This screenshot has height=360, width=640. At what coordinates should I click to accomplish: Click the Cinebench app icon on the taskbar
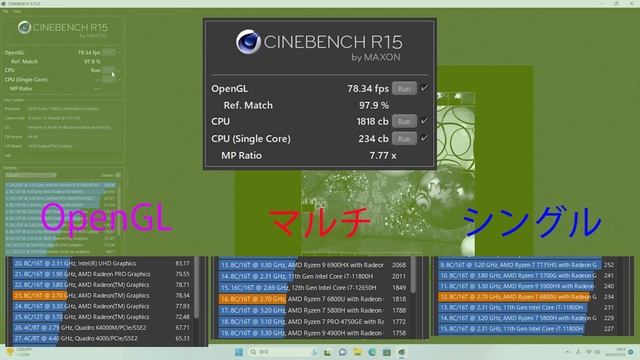402,352
